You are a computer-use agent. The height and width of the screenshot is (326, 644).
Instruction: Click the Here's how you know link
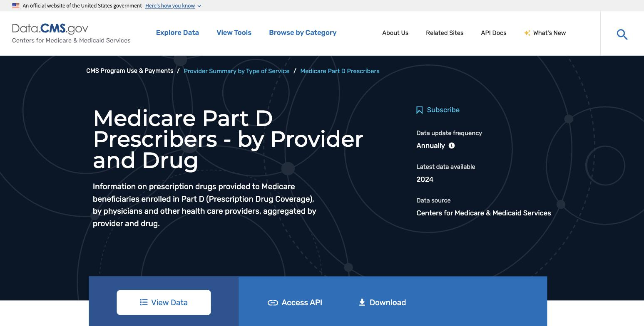(x=170, y=6)
